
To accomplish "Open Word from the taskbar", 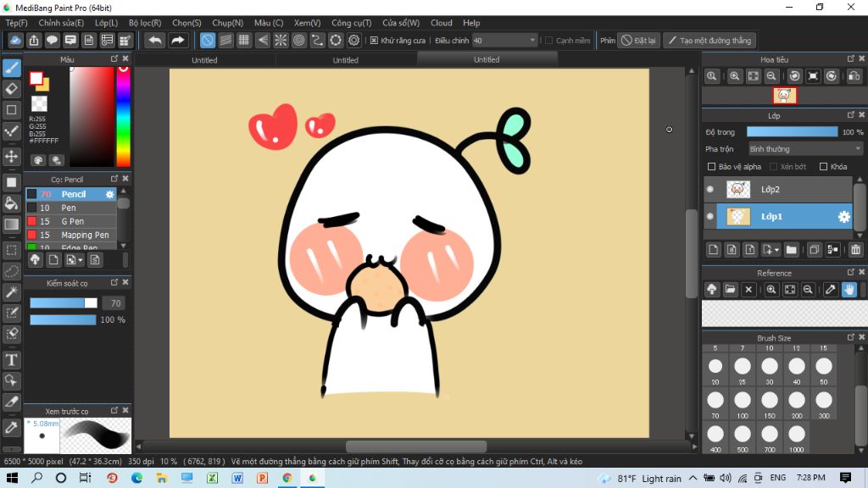I will click(x=237, y=478).
